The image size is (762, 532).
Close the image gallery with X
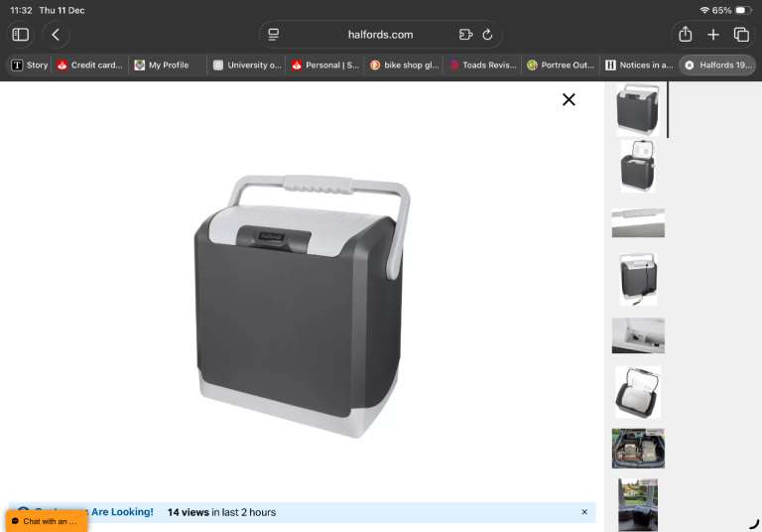click(x=569, y=99)
